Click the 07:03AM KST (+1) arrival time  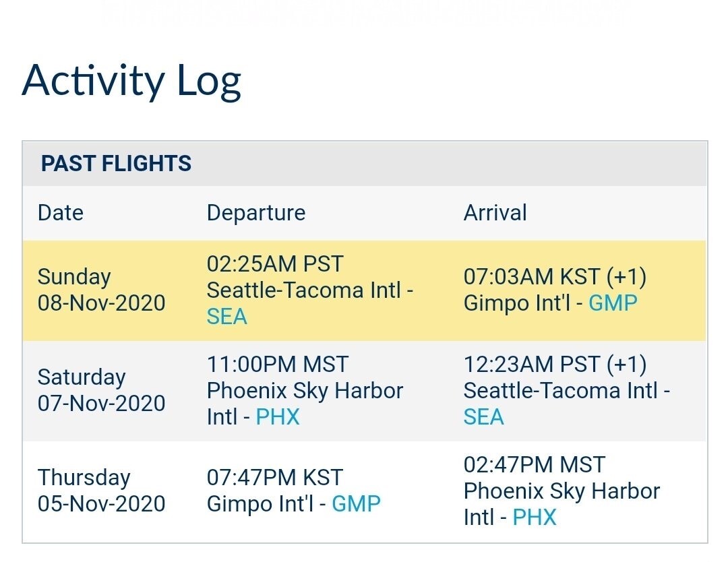555,277
